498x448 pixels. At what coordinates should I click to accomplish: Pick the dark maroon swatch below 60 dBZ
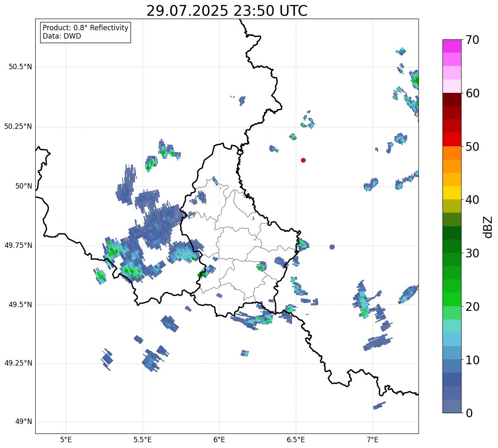pos(452,99)
